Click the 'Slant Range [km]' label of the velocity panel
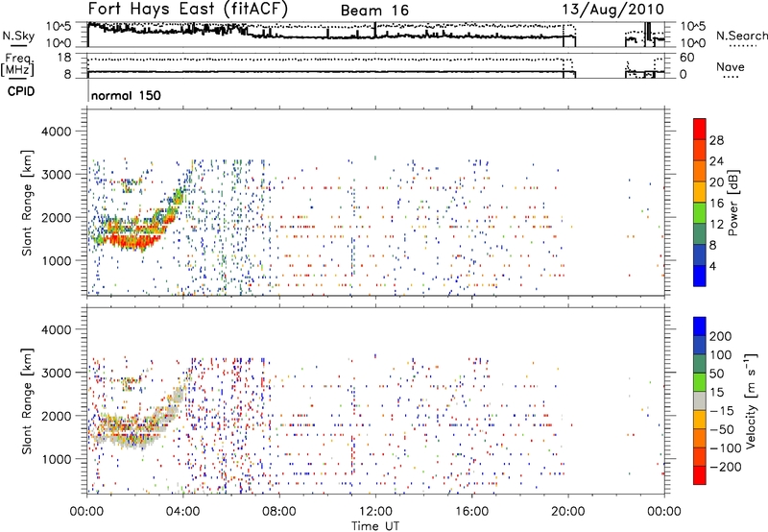 coord(27,401)
